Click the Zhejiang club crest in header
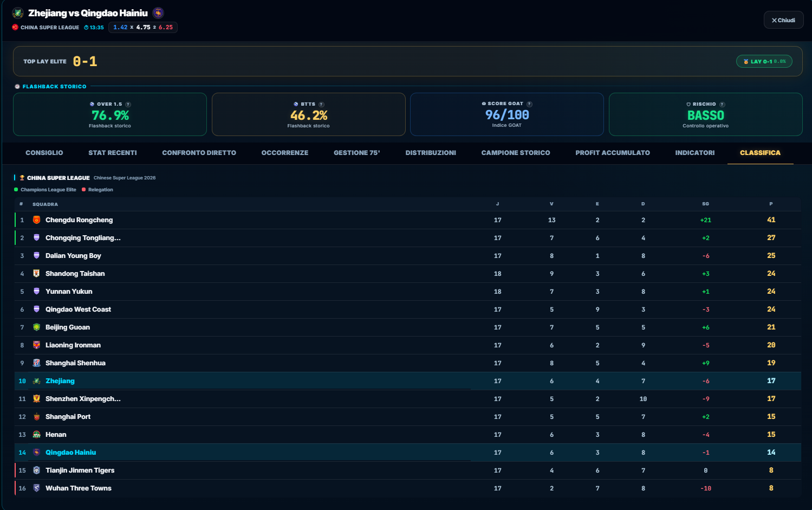 pyautogui.click(x=18, y=13)
